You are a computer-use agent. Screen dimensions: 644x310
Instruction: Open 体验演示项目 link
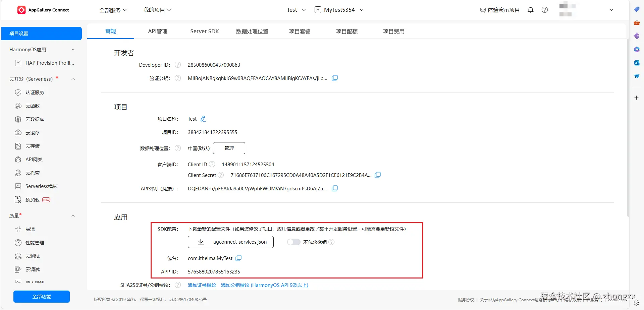500,10
